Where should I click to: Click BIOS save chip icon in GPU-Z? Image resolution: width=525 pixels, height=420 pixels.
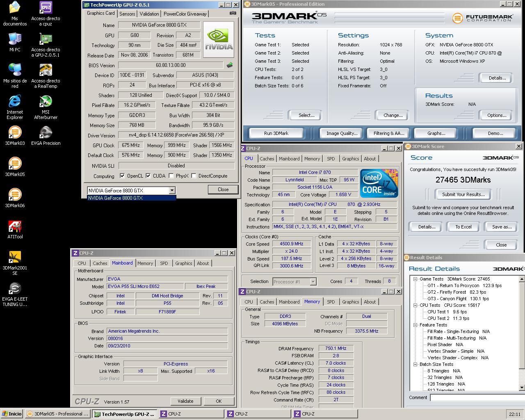[x=230, y=65]
